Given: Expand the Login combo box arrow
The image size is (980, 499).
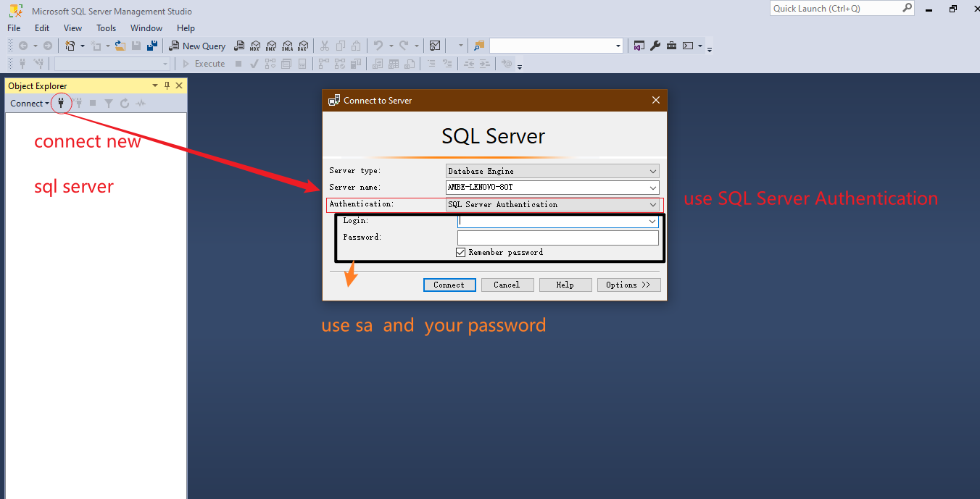Looking at the screenshot, I should coord(652,221).
